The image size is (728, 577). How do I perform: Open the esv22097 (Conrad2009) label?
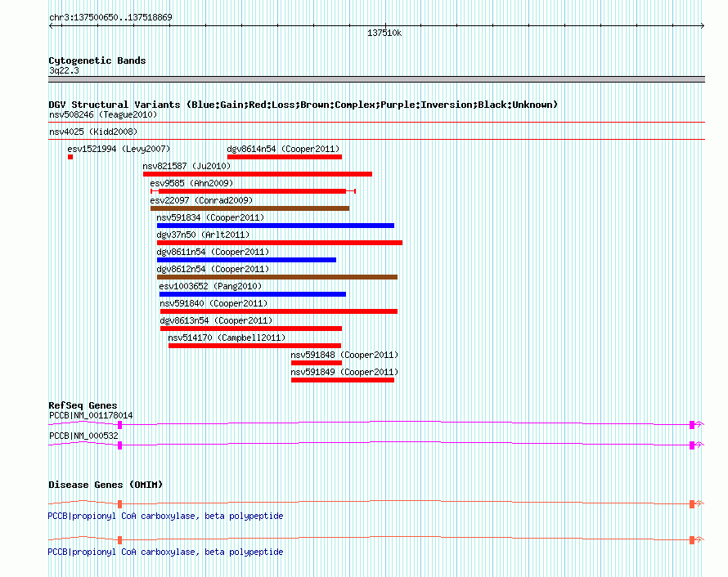click(201, 200)
